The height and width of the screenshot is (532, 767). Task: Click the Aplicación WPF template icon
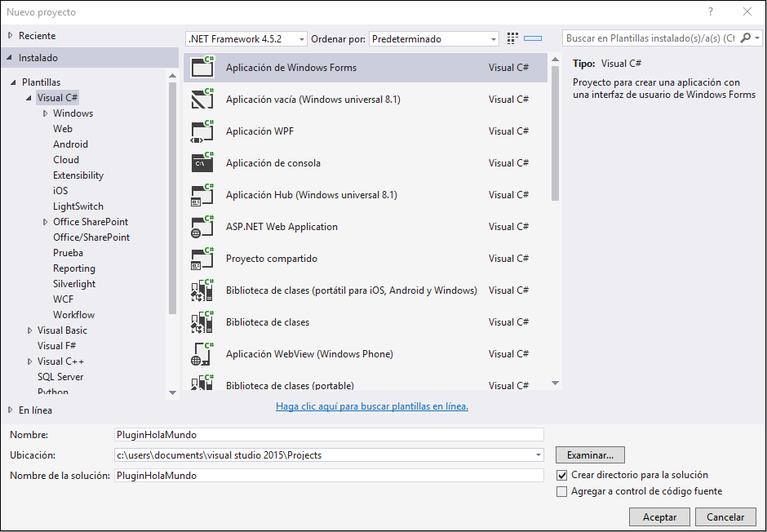(202, 131)
